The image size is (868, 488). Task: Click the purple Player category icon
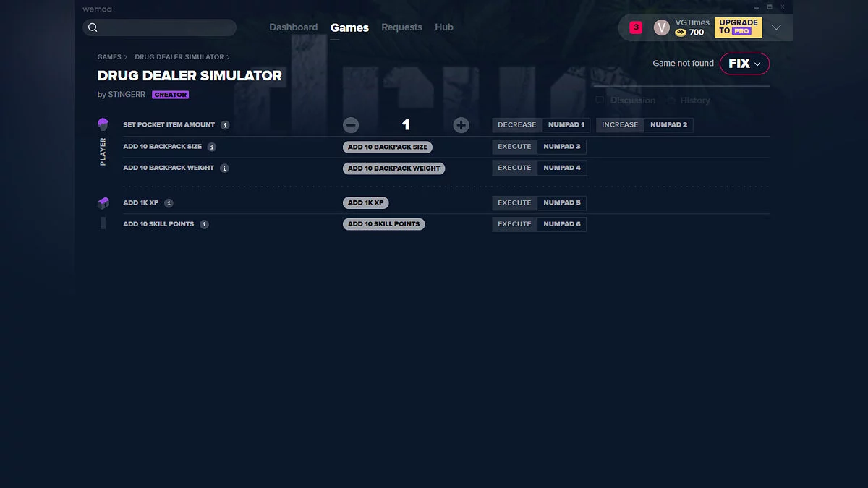coord(103,124)
